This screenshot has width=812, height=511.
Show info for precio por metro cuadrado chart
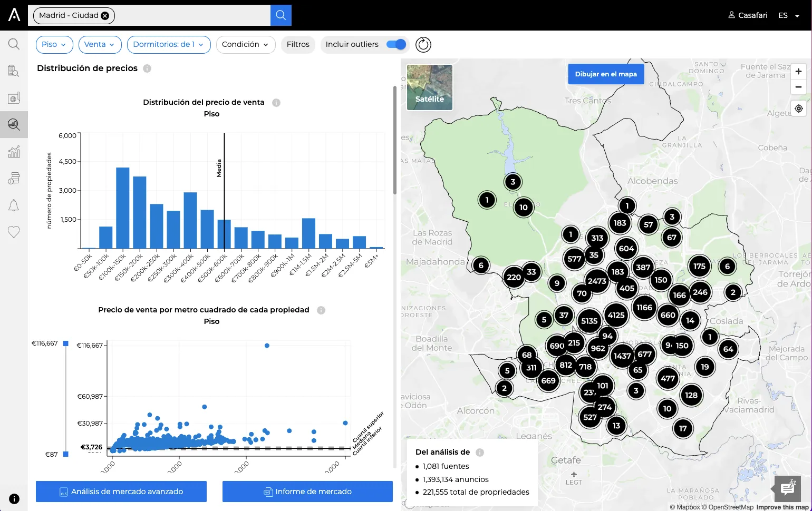click(x=321, y=310)
